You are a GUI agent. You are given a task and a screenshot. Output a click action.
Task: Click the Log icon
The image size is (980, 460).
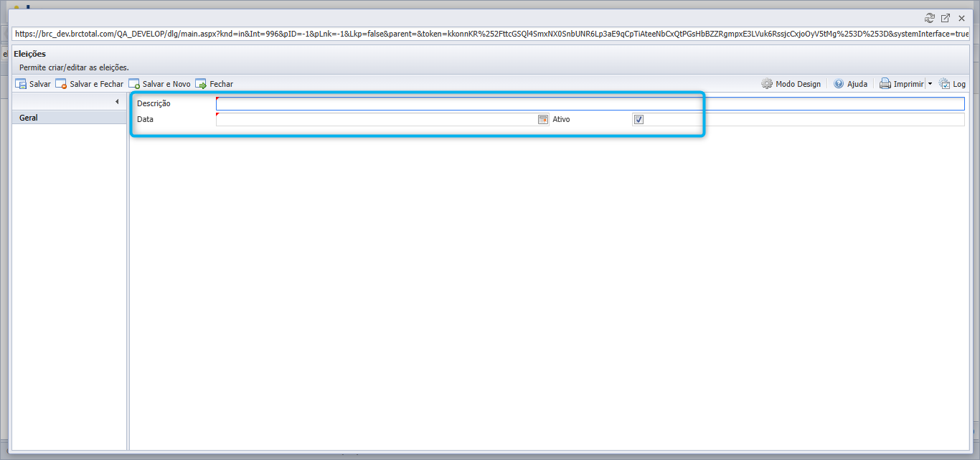click(x=944, y=84)
